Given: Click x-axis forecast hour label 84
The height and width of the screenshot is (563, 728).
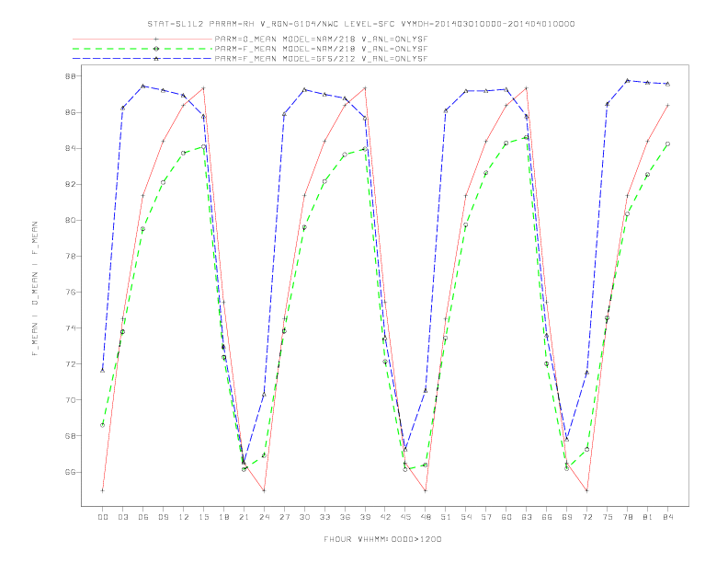Looking at the screenshot, I should pyautogui.click(x=668, y=517).
